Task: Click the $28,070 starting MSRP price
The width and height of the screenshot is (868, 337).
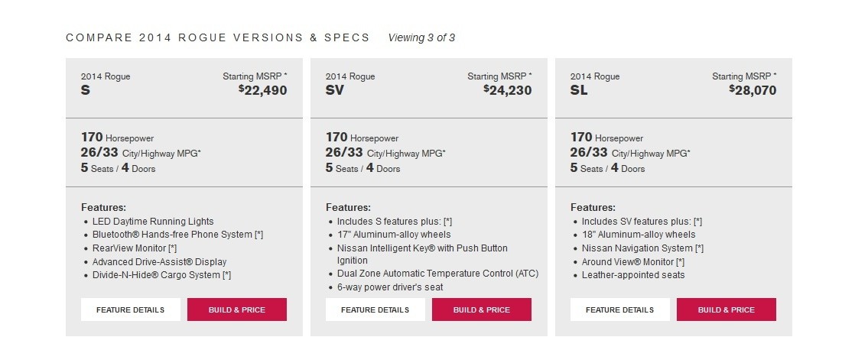Action: coord(753,90)
